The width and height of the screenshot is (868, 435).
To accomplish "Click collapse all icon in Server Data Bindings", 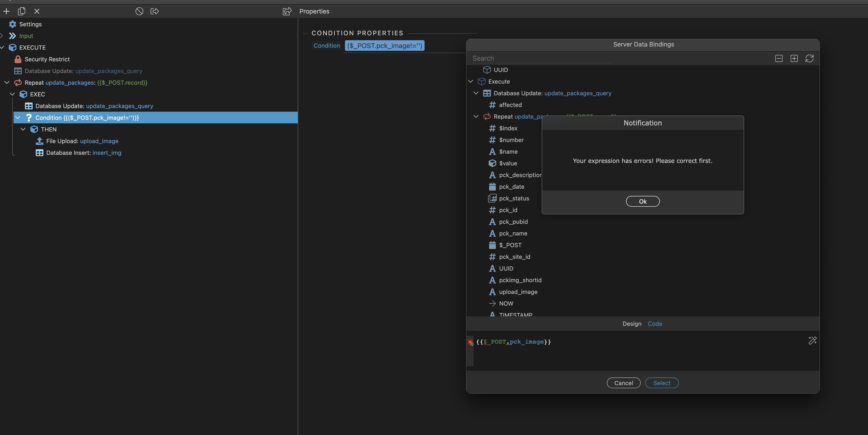I will point(779,59).
